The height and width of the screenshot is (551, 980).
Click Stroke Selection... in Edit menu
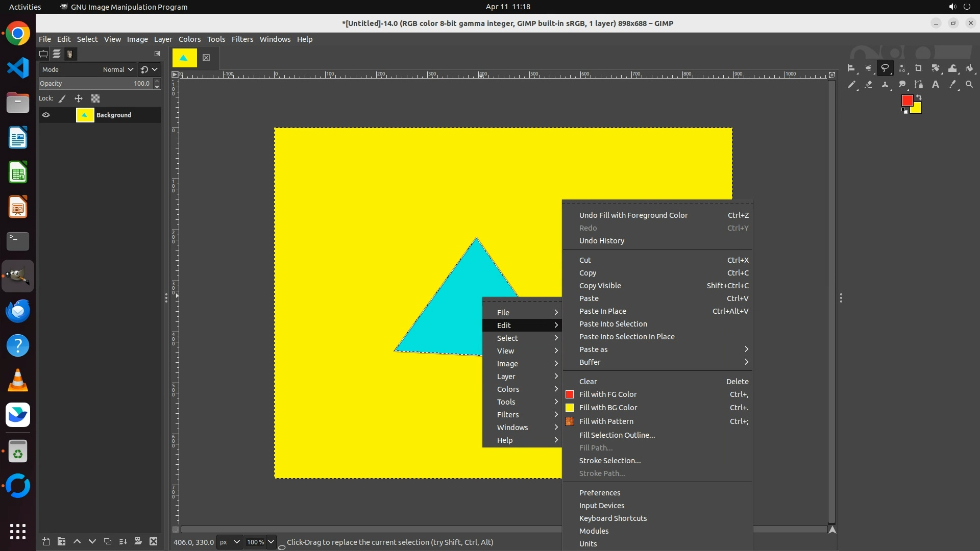click(609, 461)
